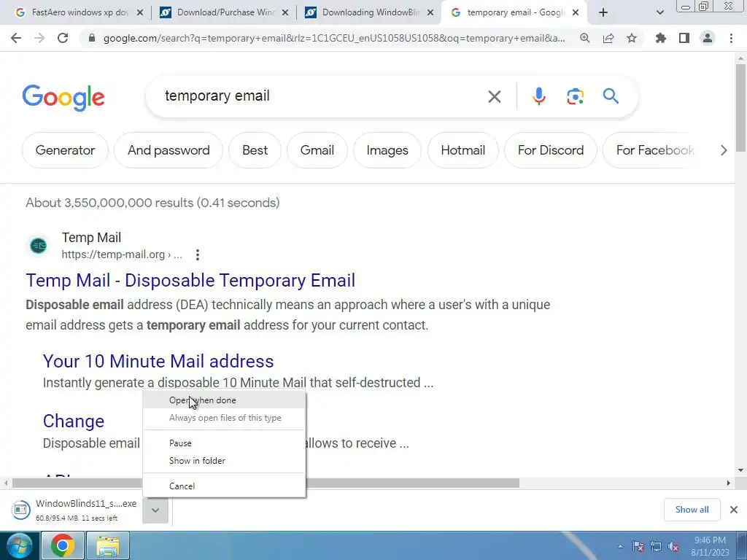This screenshot has height=560, width=747.
Task: Open the Chrome profile avatar
Action: (x=708, y=38)
